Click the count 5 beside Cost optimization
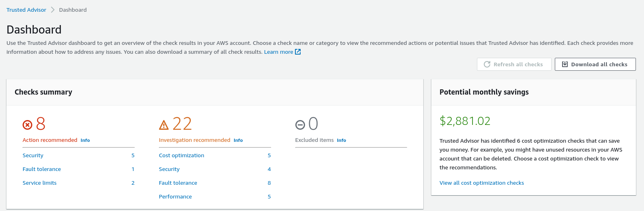Image resolution: width=644 pixels, height=211 pixels. [269, 155]
